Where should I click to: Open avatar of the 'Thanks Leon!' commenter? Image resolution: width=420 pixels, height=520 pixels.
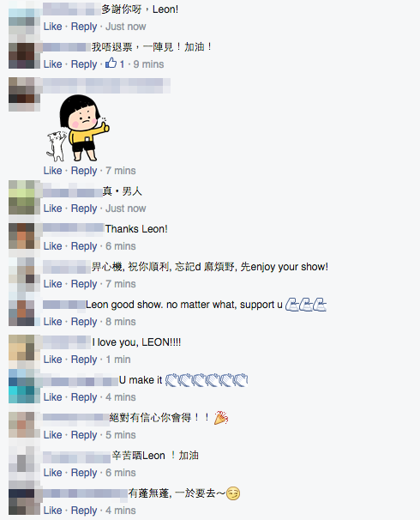pyautogui.click(x=21, y=236)
